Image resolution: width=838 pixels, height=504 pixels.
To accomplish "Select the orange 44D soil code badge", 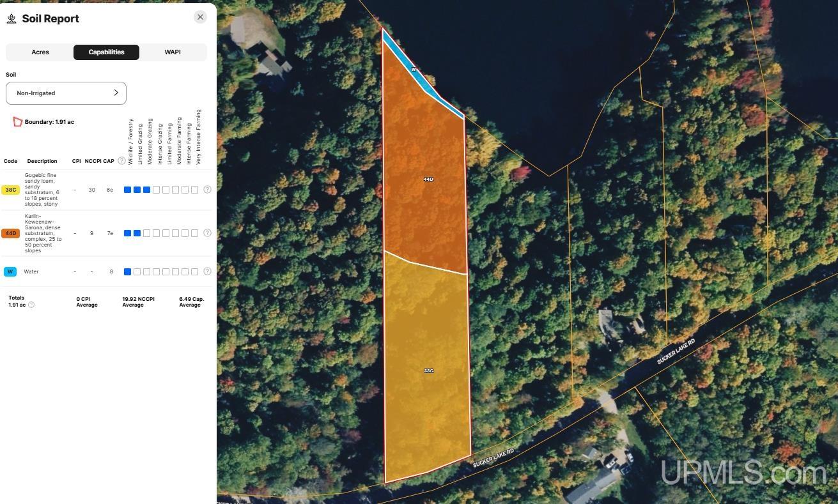I will click(11, 233).
